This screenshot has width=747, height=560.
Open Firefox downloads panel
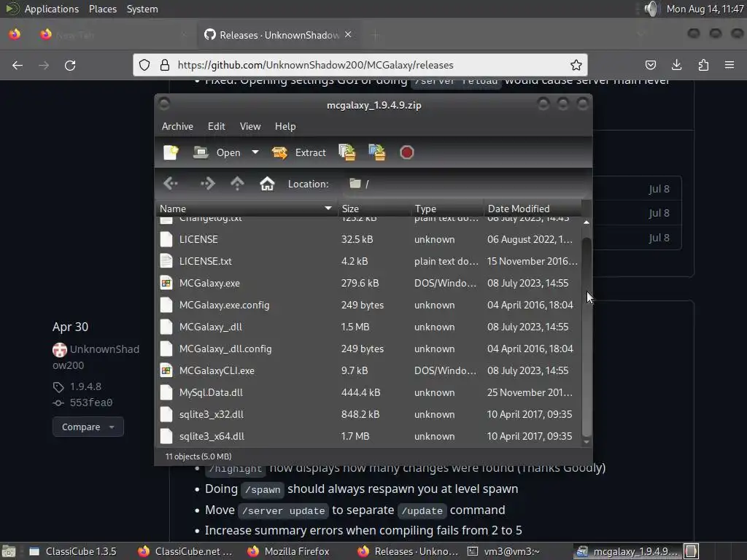coord(676,65)
